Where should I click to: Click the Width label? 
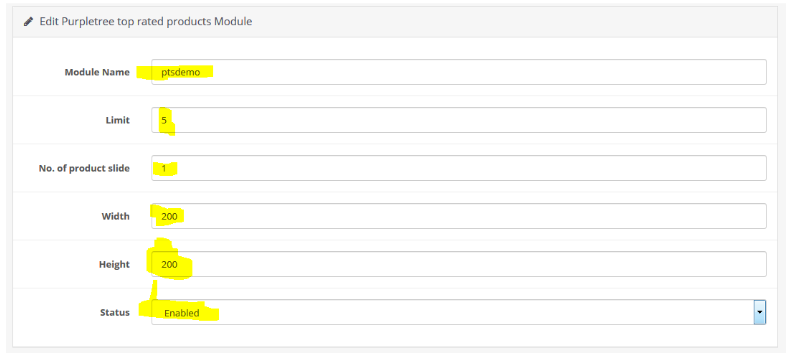[115, 216]
